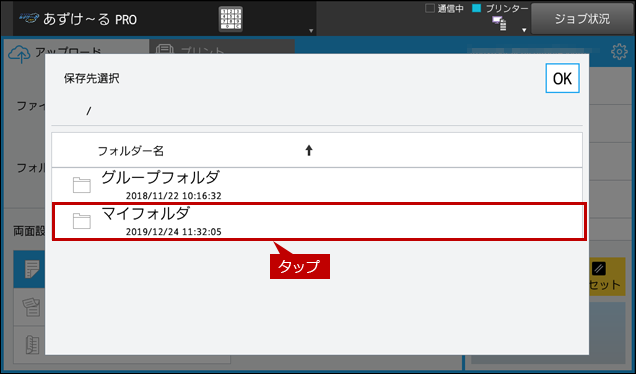Open the ジョブ状況 job status panel

pyautogui.click(x=582, y=19)
